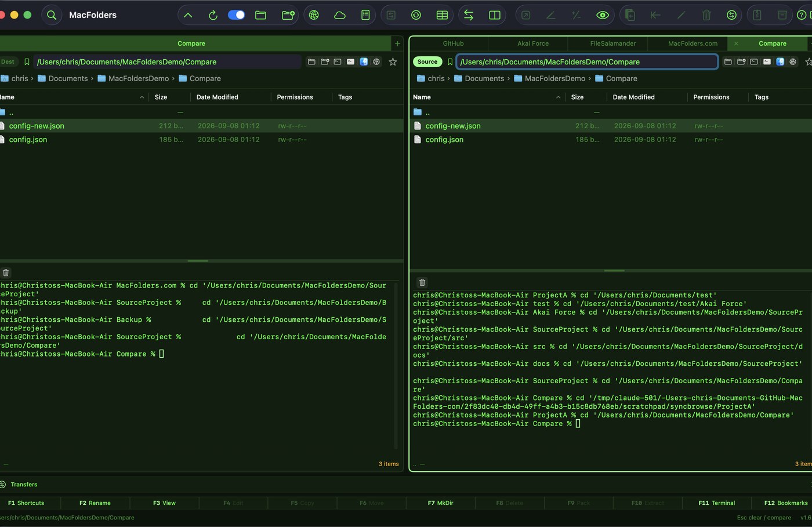812x527 pixels.
Task: Click the F7 MkDir button
Action: (440, 503)
